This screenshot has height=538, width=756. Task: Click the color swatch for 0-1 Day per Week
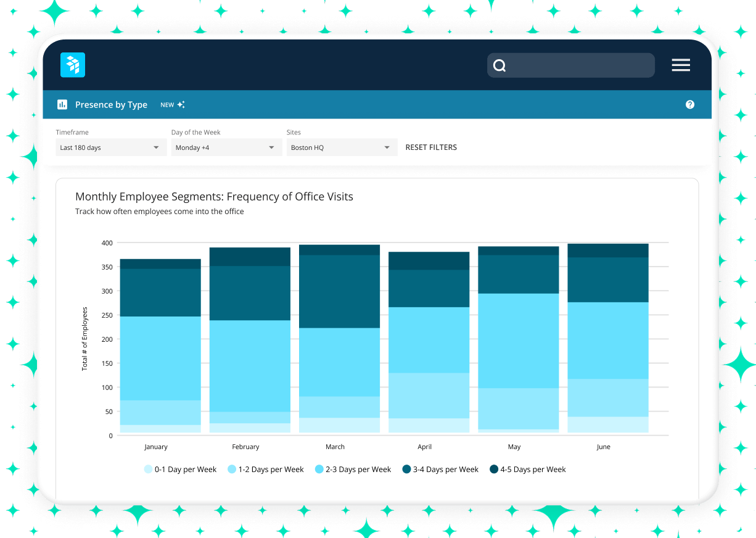pos(150,469)
